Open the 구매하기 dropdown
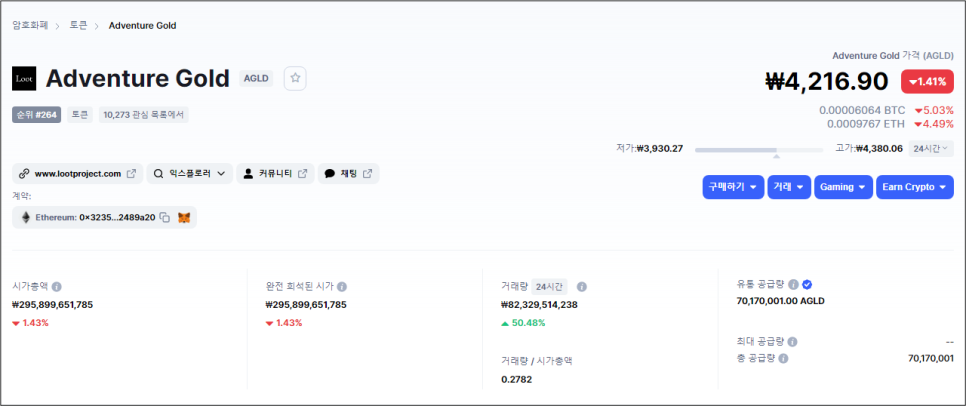The height and width of the screenshot is (406, 966). click(733, 187)
